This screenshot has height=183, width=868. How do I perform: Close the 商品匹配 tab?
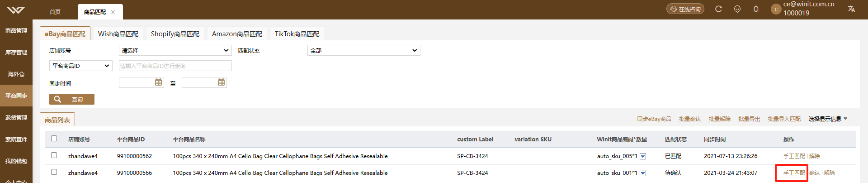pyautogui.click(x=113, y=12)
